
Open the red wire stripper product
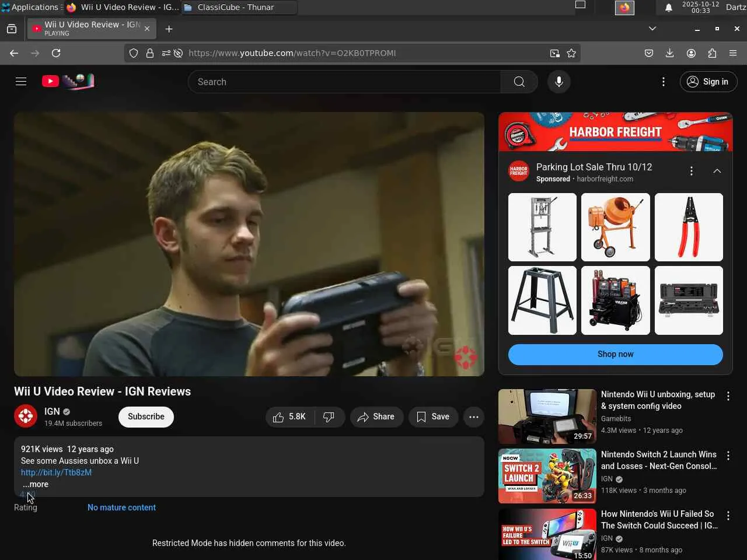click(689, 227)
